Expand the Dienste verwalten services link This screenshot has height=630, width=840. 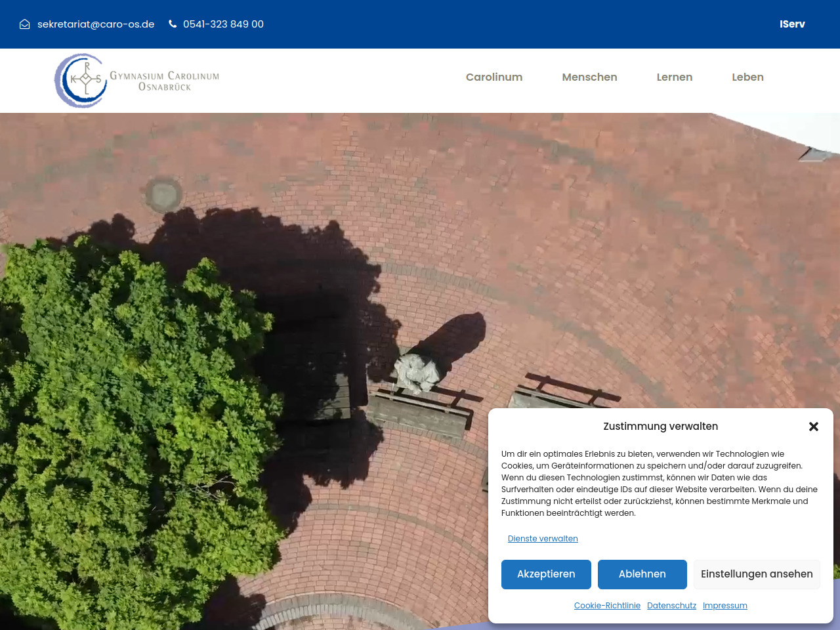coord(543,539)
